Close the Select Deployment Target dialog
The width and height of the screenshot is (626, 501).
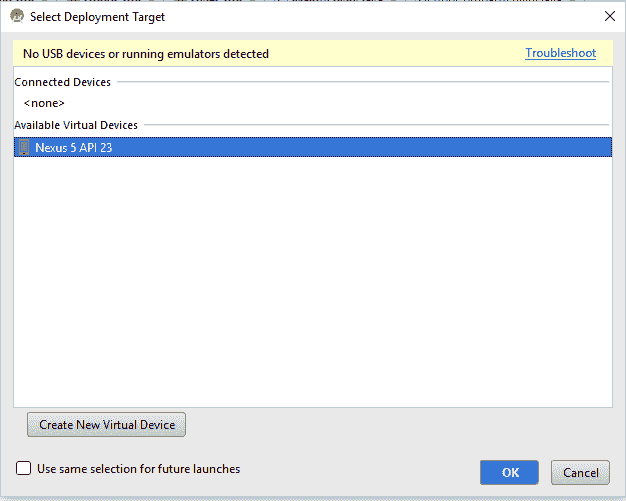[x=609, y=17]
